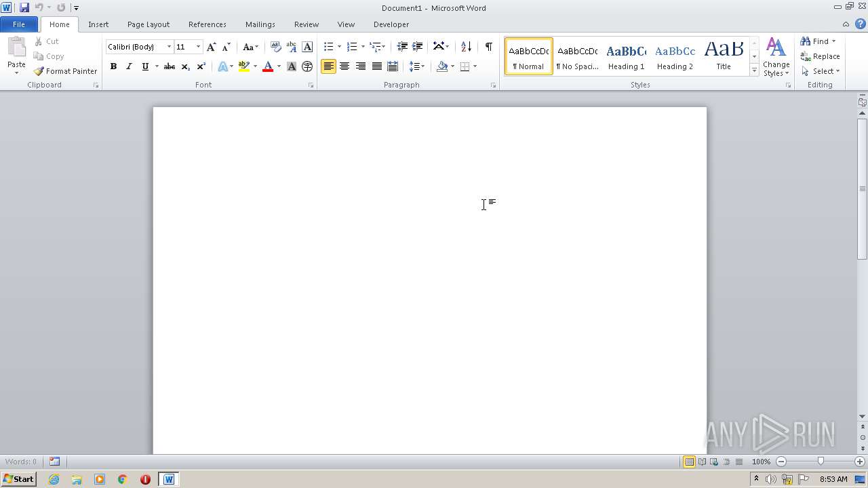Click the 100% zoom level indicator

pos(761,462)
